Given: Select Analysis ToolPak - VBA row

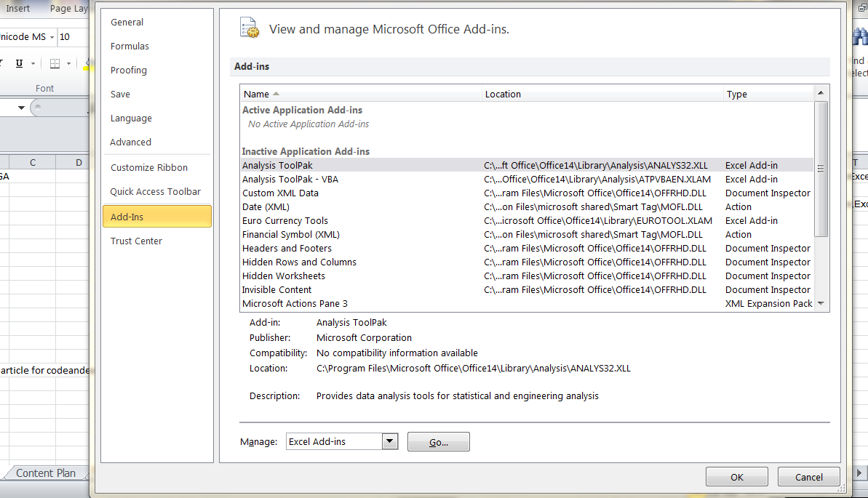Looking at the screenshot, I should coord(527,179).
